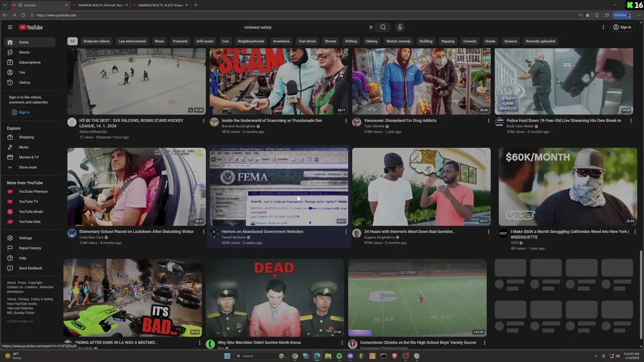Image resolution: width=644 pixels, height=362 pixels.
Task: Open Farrell McGuire channel link
Action: [x=233, y=237]
